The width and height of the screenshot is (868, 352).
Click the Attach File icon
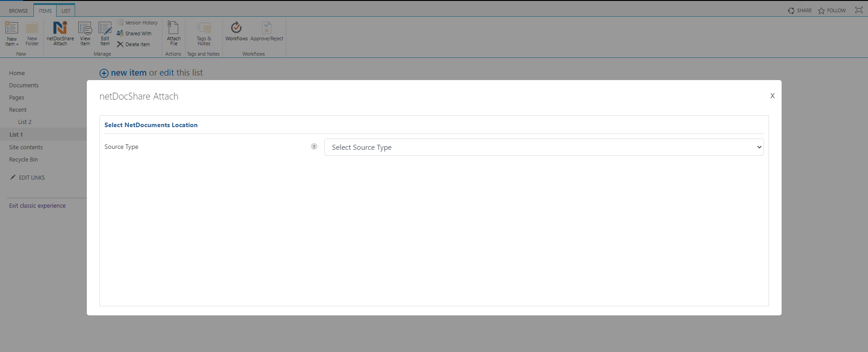173,28
